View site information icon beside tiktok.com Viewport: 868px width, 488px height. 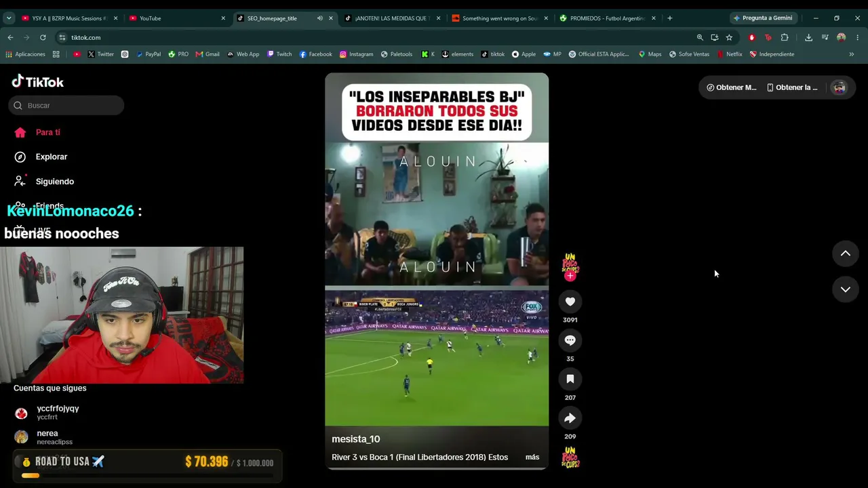point(62,37)
